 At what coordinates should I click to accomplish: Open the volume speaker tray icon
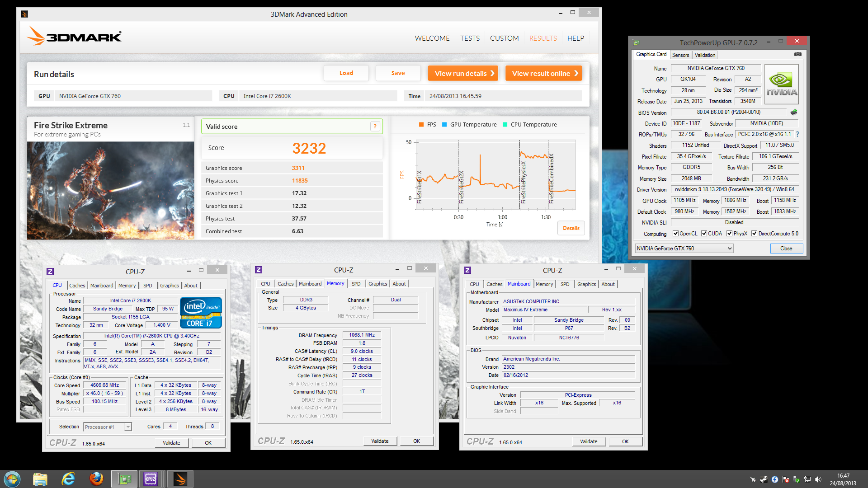pyautogui.click(x=818, y=479)
